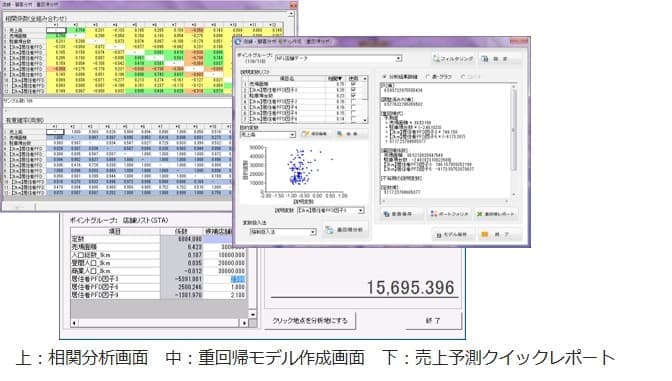Click the 重回帰分析 run analysis icon

click(345, 230)
